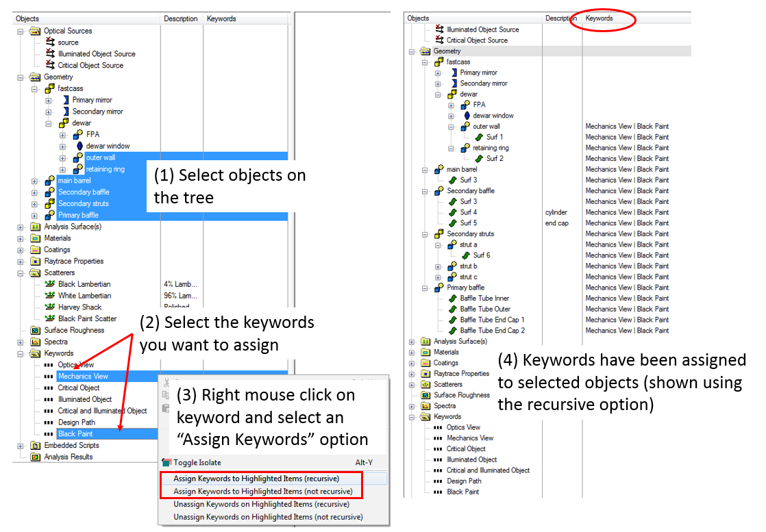Expand the FPA node in left tree

pyautogui.click(x=63, y=135)
